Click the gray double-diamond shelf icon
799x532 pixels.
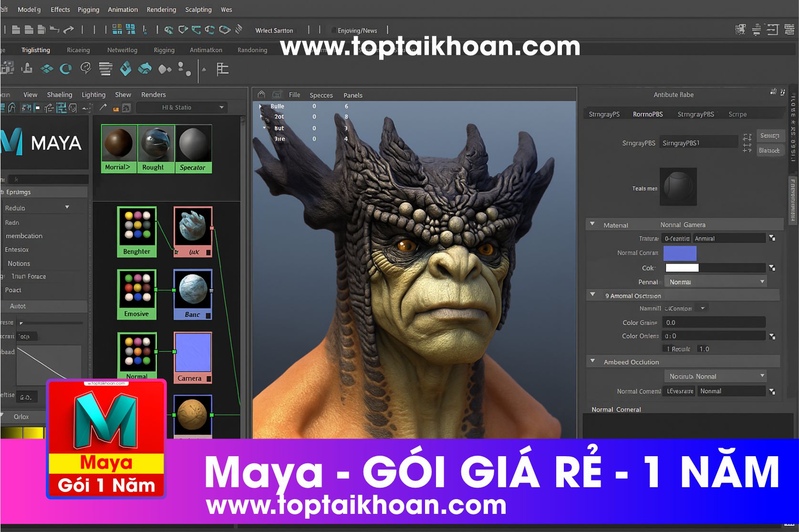(x=165, y=70)
